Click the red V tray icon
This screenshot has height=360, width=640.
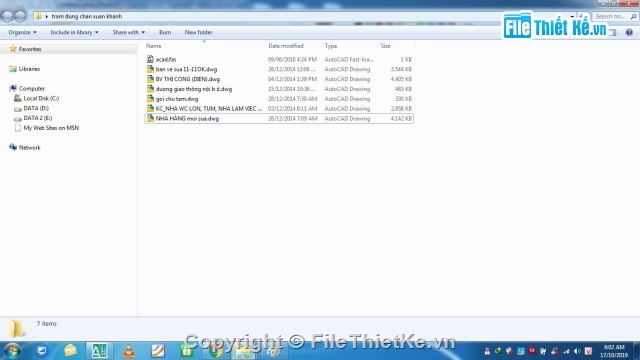click(x=588, y=351)
